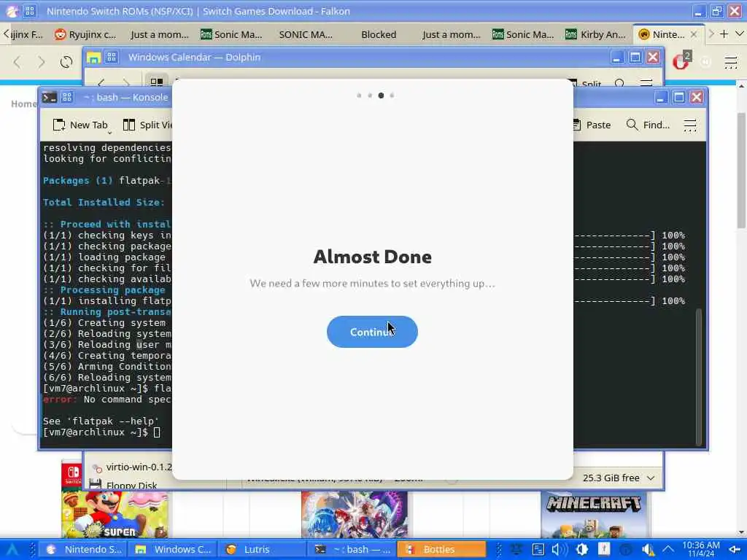Select icons view mode in Dolphin

157,82
